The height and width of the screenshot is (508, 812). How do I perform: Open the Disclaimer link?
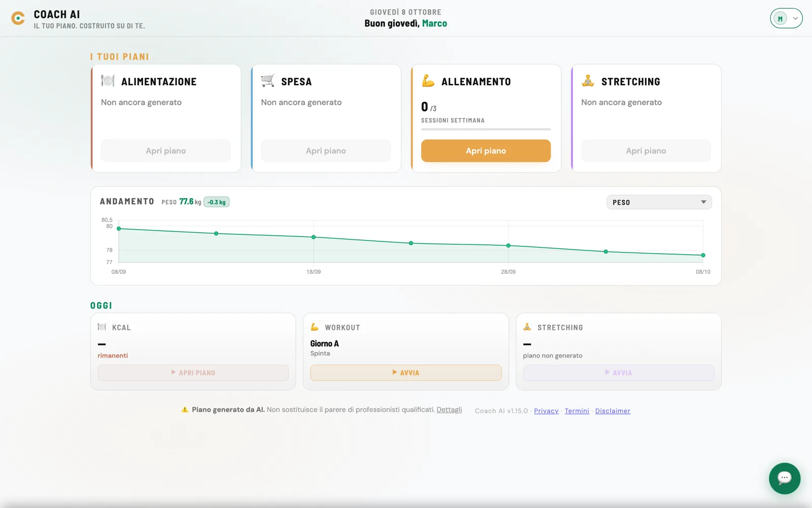(x=613, y=411)
